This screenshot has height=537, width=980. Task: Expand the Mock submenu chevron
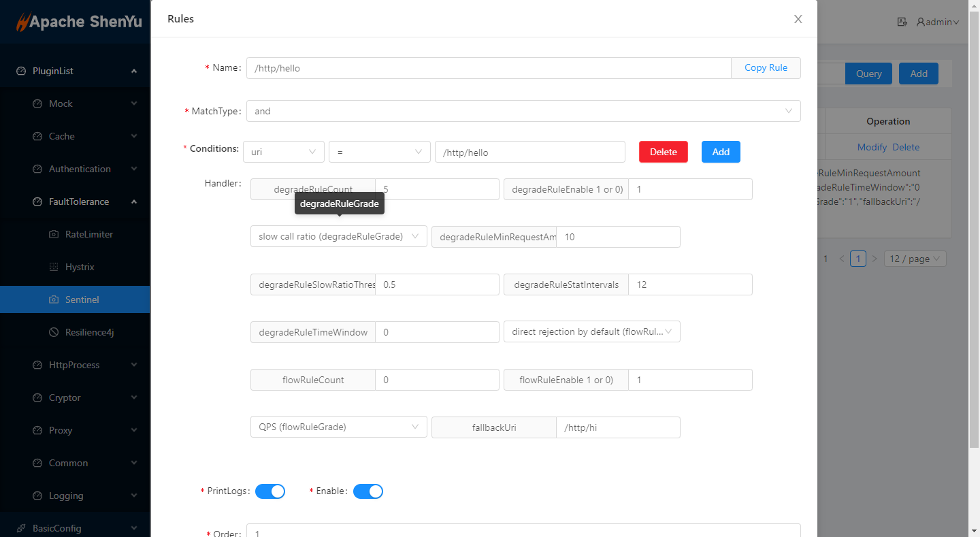coord(134,103)
